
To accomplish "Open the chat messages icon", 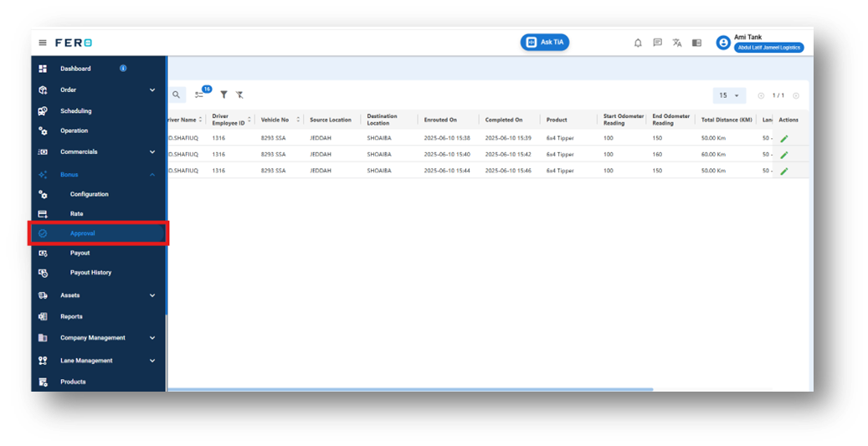I will tap(657, 43).
